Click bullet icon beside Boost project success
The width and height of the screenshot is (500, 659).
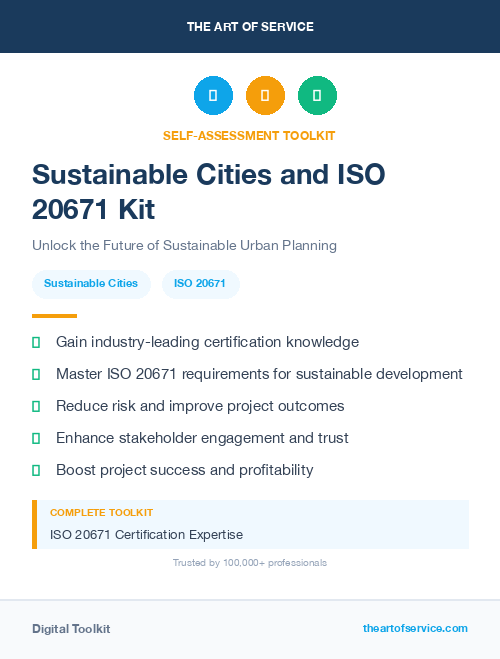[x=36, y=470]
